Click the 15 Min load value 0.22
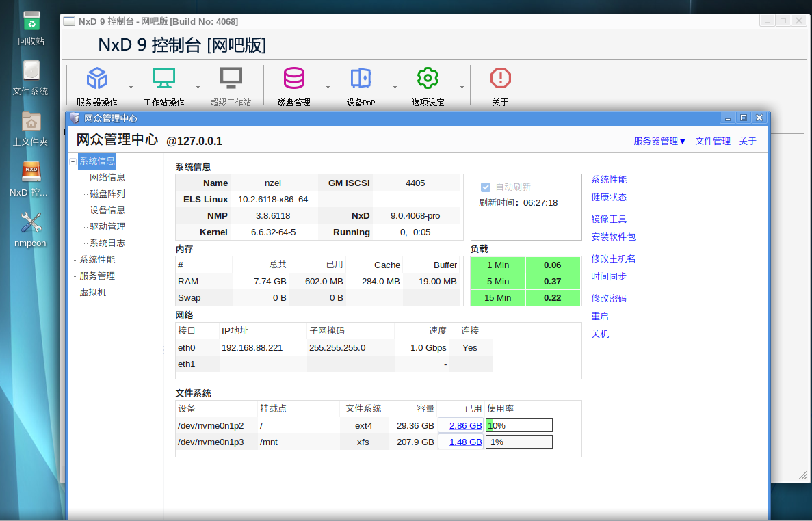The height and width of the screenshot is (521, 812). coord(553,298)
